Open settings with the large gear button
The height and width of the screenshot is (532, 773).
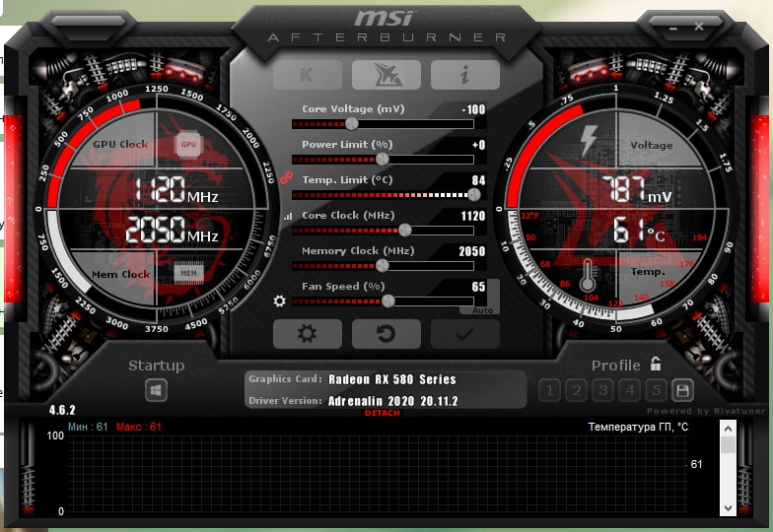pyautogui.click(x=308, y=334)
